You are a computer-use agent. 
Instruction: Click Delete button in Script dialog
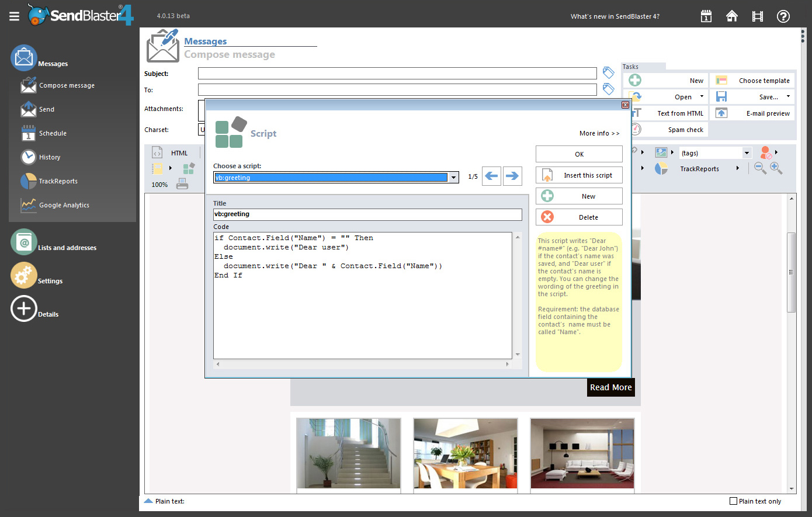tap(579, 217)
